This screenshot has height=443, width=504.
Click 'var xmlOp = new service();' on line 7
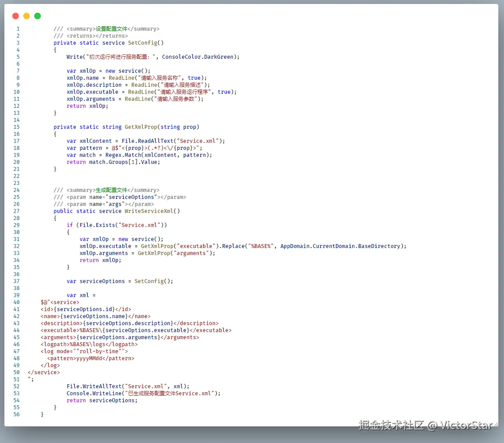pyautogui.click(x=108, y=71)
